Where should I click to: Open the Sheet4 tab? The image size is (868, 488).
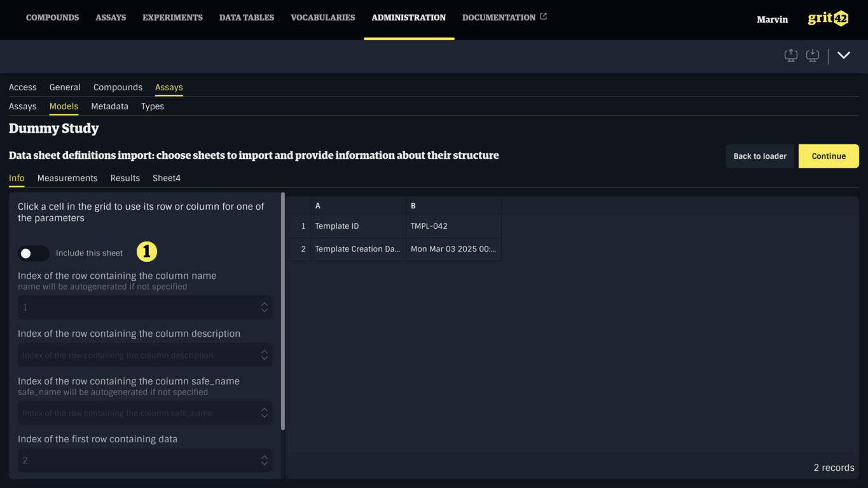pos(166,178)
